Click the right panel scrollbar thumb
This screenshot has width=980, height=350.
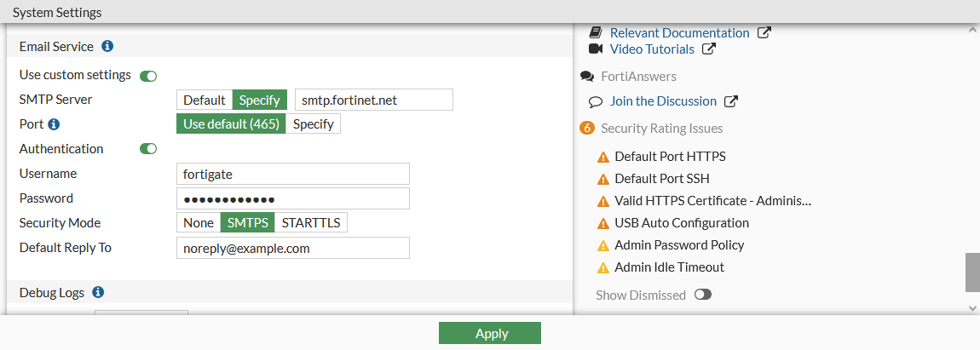972,272
